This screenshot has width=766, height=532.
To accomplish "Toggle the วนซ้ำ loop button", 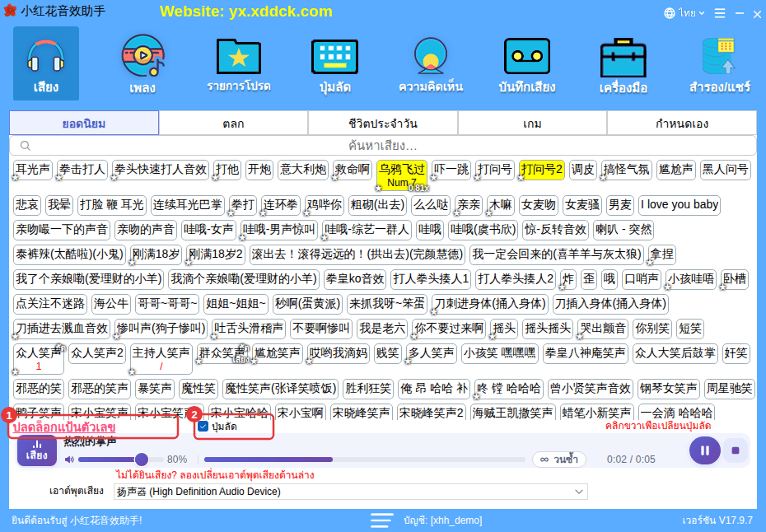I will pos(559,460).
